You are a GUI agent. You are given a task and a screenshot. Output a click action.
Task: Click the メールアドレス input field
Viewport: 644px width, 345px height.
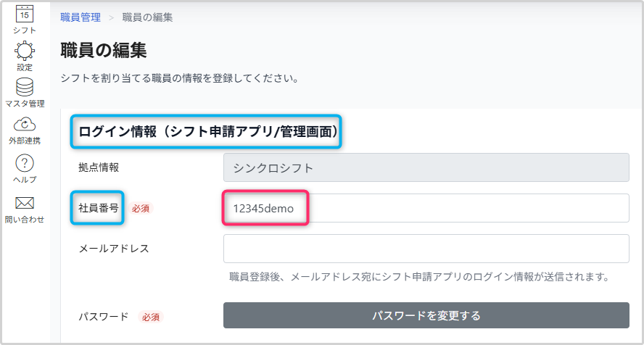click(x=426, y=249)
